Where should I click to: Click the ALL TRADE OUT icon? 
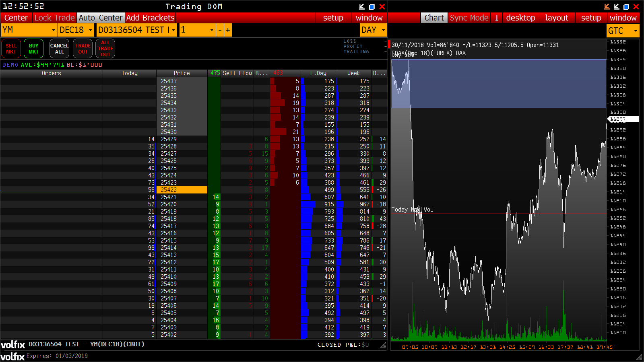pyautogui.click(x=105, y=48)
